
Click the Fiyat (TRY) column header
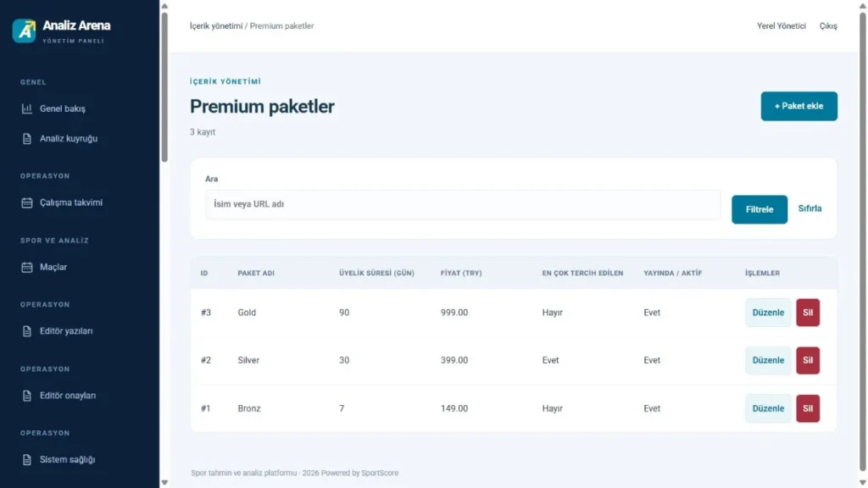point(461,273)
